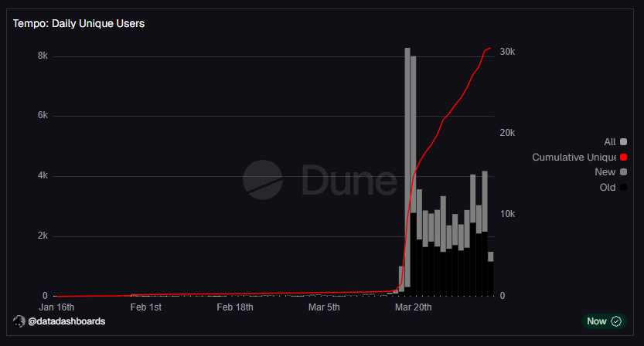
Task: Click the '10k' right axis label
Action: [x=507, y=214]
